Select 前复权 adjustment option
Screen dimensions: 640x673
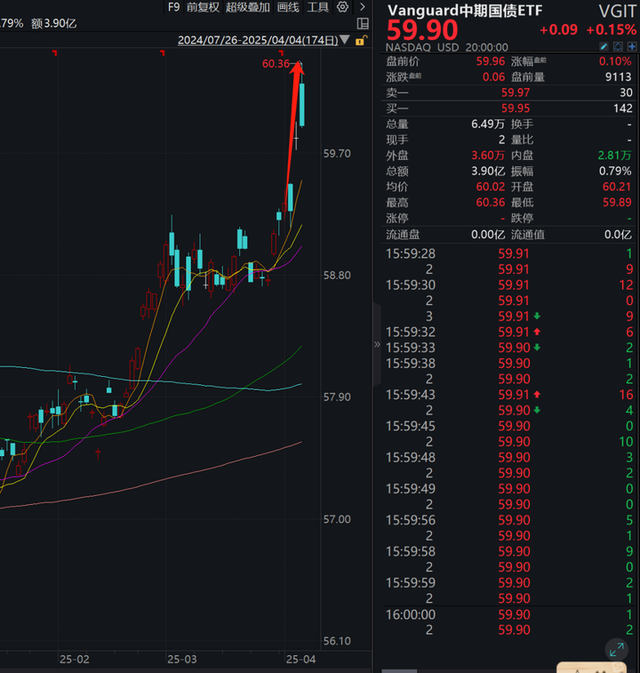click(x=203, y=7)
